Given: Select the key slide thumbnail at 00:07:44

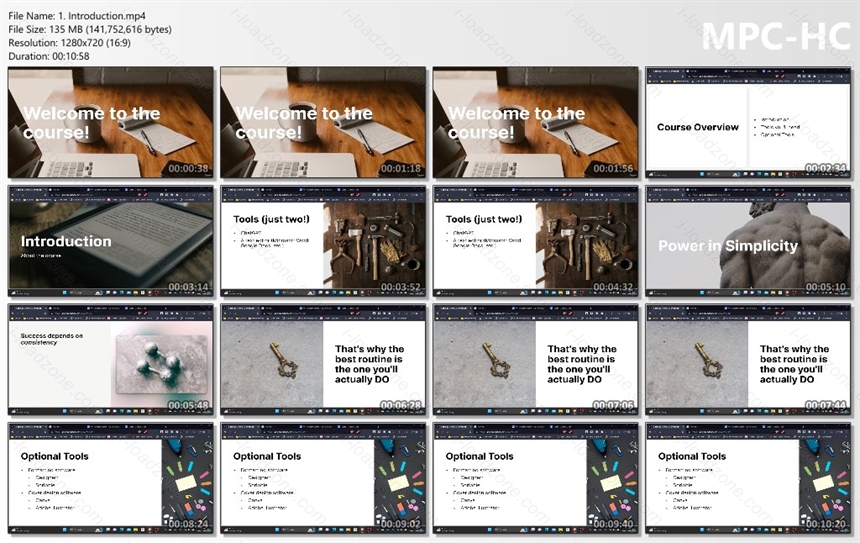Looking at the screenshot, I should (x=748, y=360).
